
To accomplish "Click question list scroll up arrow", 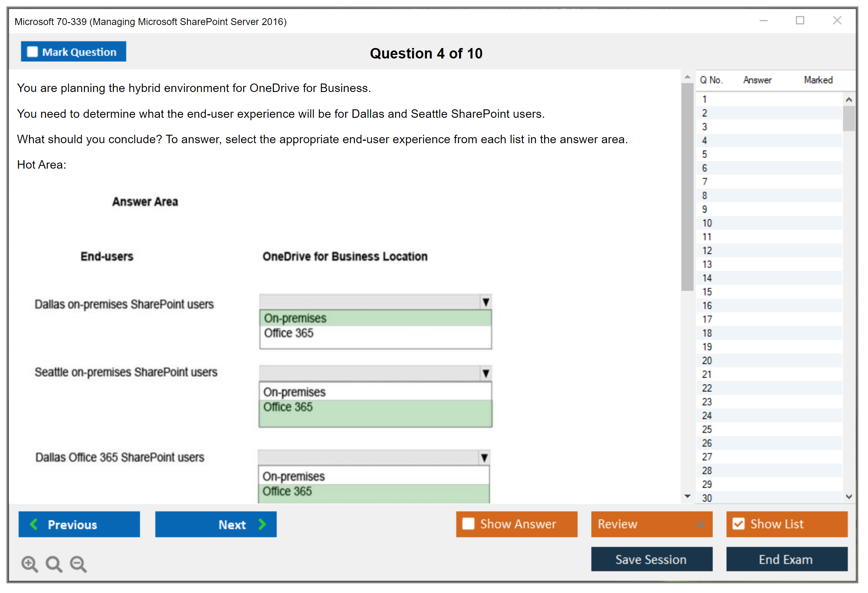I will coord(849,100).
